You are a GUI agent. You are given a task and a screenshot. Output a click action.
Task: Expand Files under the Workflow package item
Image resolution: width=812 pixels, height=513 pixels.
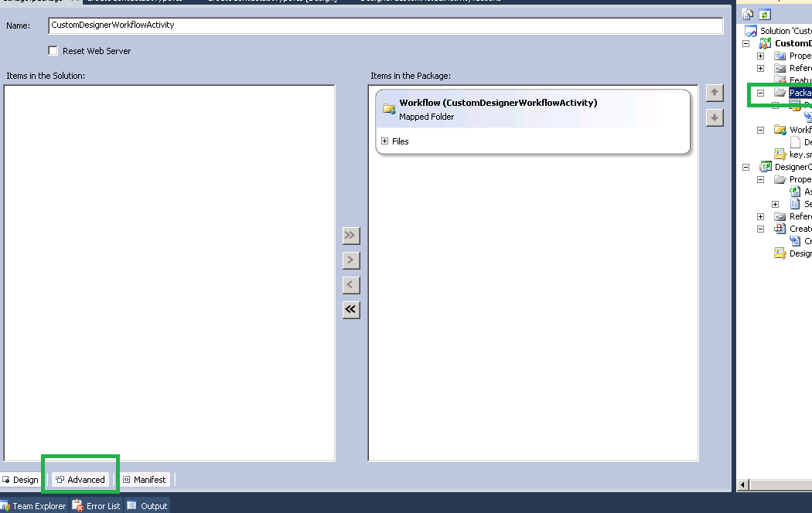[384, 141]
